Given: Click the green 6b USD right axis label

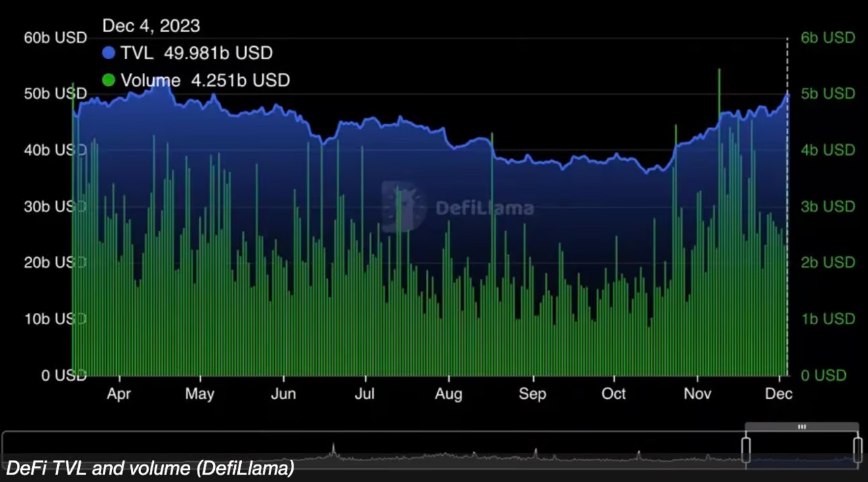Looking at the screenshot, I should click(x=828, y=38).
